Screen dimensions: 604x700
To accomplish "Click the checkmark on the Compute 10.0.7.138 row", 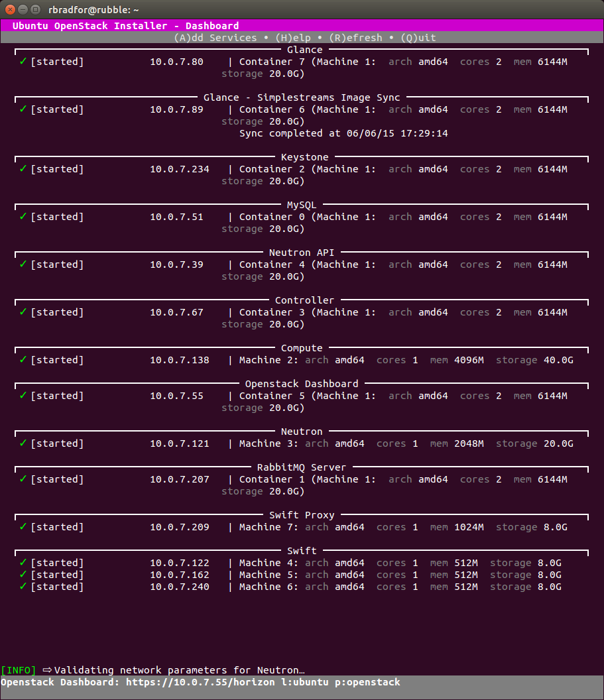I will coord(23,360).
